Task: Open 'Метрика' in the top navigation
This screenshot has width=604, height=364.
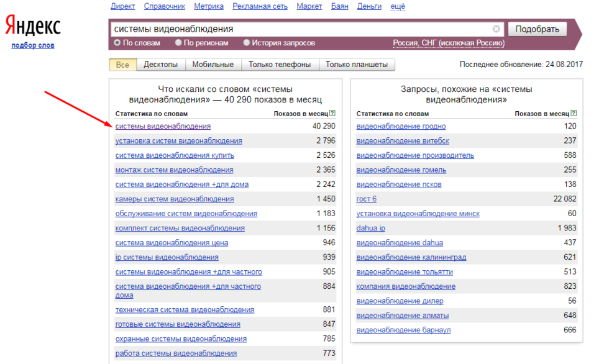Action: coord(209,6)
